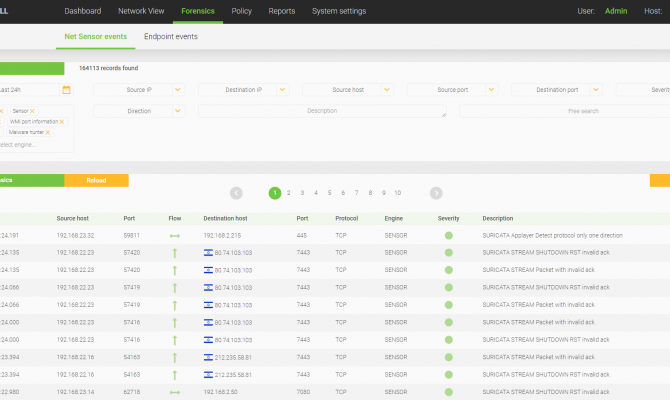Open the Reports menu

click(x=282, y=11)
